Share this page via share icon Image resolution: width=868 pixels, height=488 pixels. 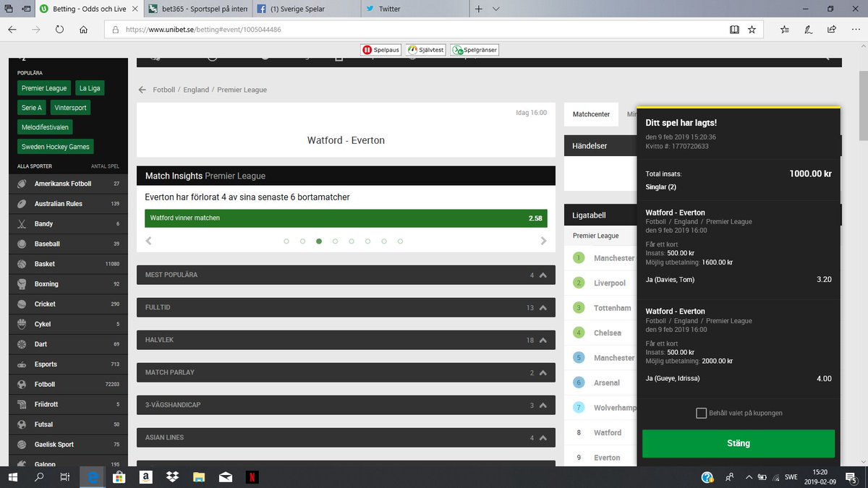pos(832,30)
